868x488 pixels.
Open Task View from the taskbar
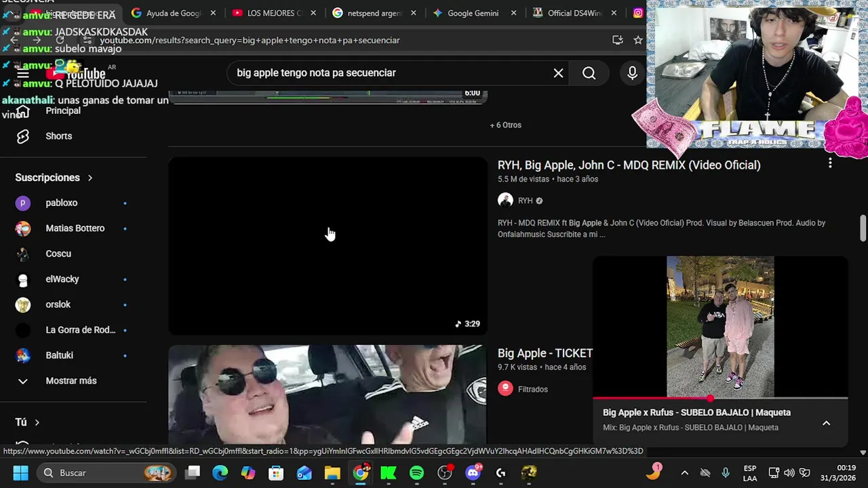[x=193, y=472]
